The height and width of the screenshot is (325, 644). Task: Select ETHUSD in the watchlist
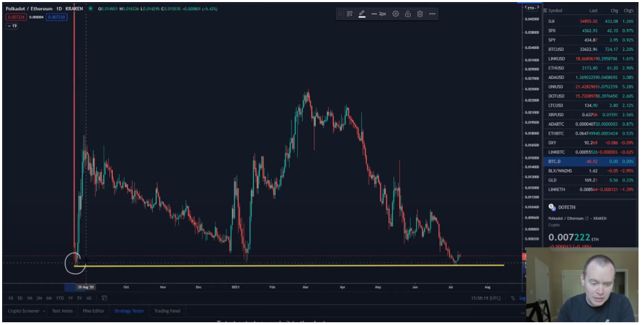[x=590, y=68]
